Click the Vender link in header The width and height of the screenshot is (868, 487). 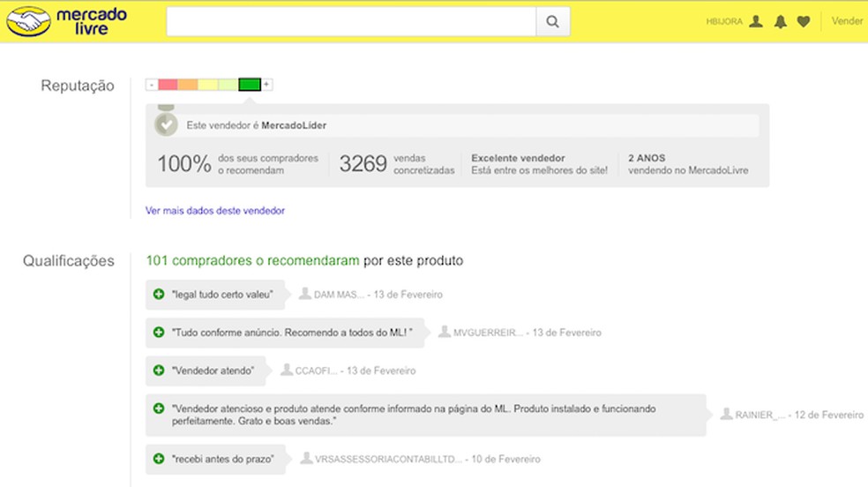(847, 21)
